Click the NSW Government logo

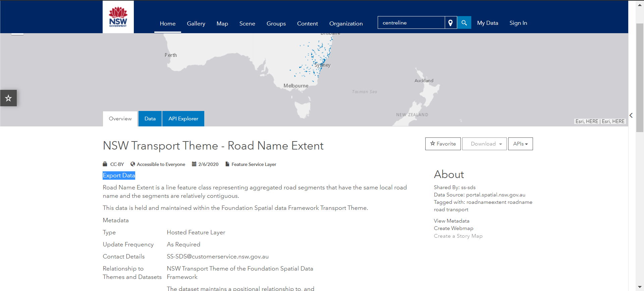coord(118,17)
